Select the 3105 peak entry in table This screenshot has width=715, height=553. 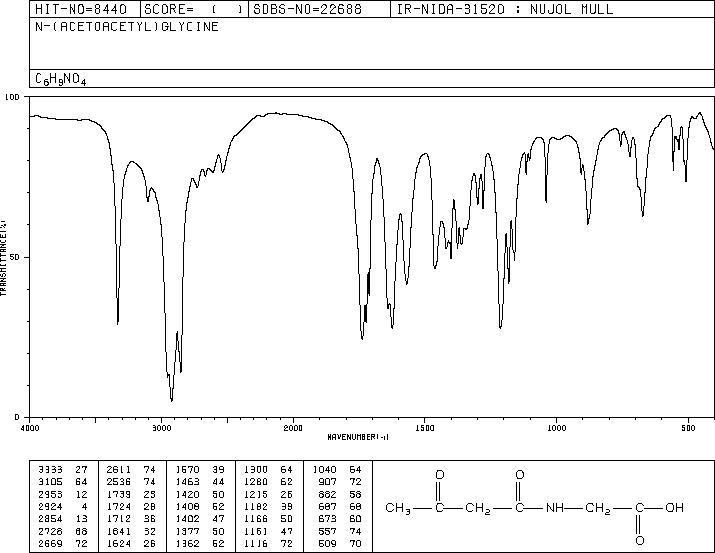(x=63, y=482)
